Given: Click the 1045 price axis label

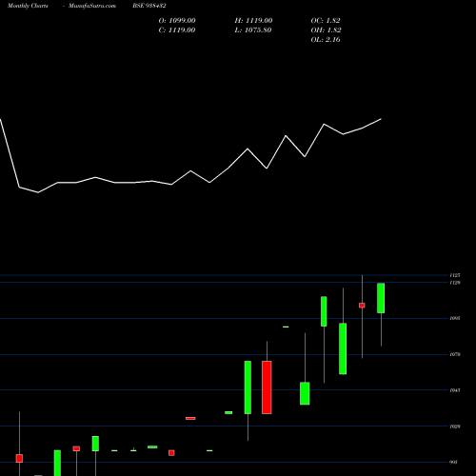Looking at the screenshot, I should (455, 390).
